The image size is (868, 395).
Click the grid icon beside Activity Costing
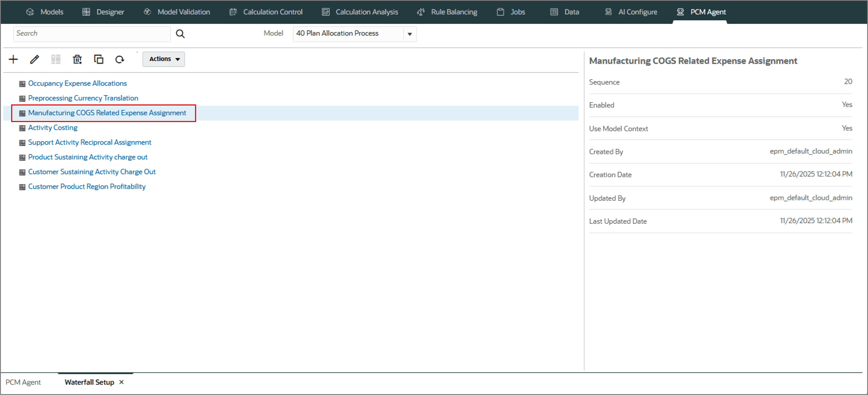coord(22,128)
